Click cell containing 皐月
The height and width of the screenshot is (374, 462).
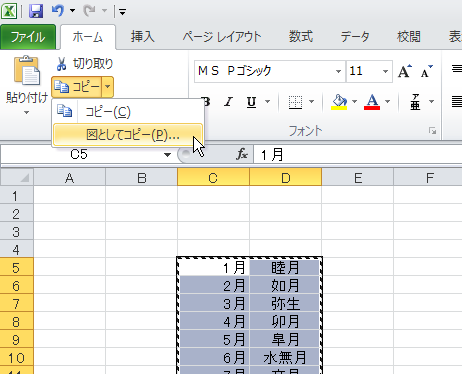[286, 339]
